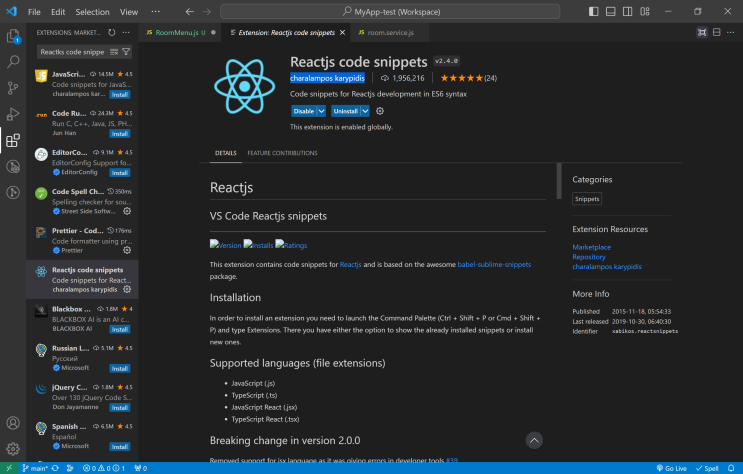Open the Selection menu
The image size is (743, 474).
(x=92, y=12)
